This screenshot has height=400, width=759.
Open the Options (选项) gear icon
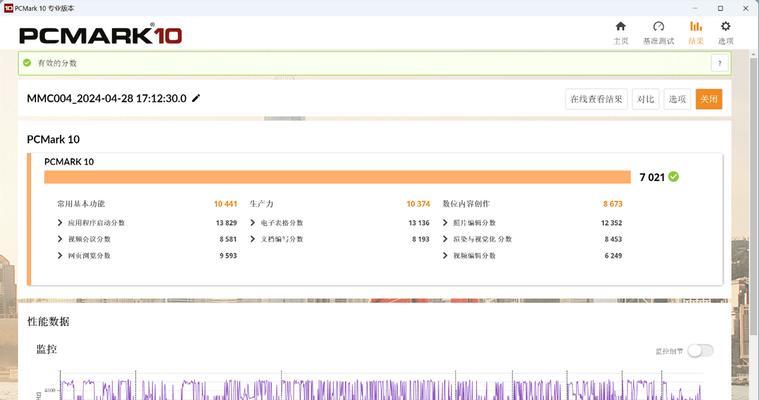[726, 26]
